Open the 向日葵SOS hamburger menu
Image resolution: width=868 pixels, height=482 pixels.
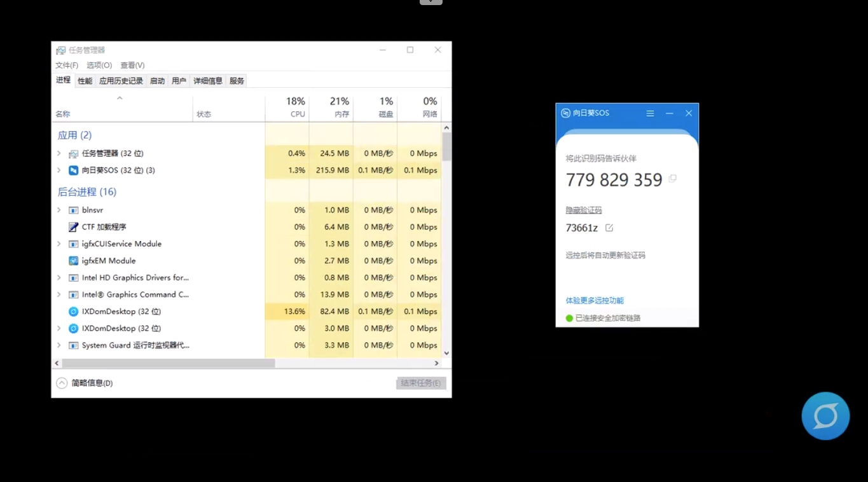tap(650, 113)
